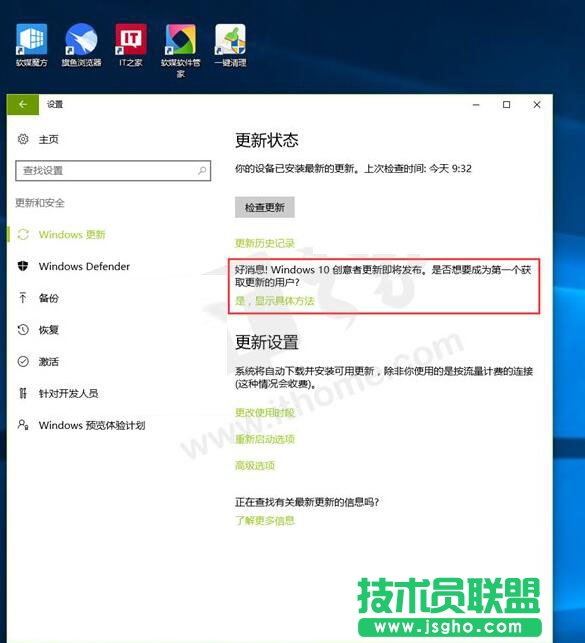Minimize the 设置 window
Image resolution: width=585 pixels, height=643 pixels.
tap(476, 105)
